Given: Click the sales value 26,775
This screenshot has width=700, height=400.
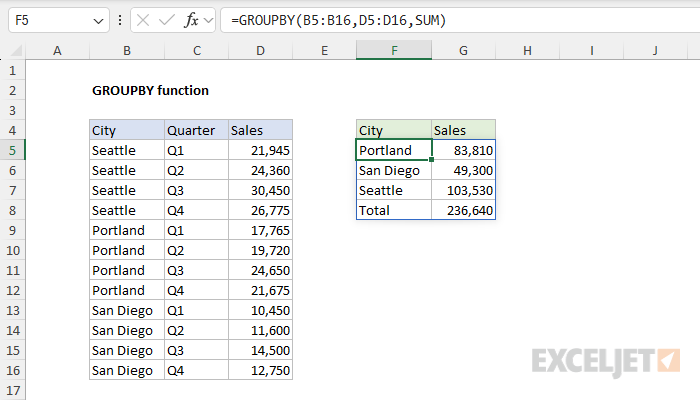Looking at the screenshot, I should [x=260, y=210].
